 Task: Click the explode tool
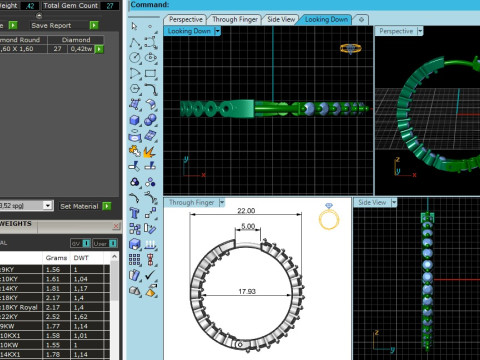(150, 152)
